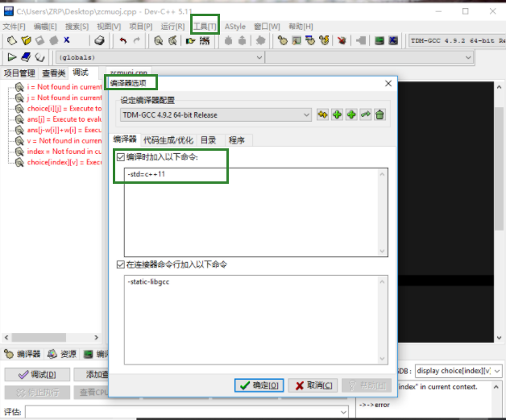Open the 工具[T] menu
This screenshot has height=420, width=506.
(x=205, y=27)
